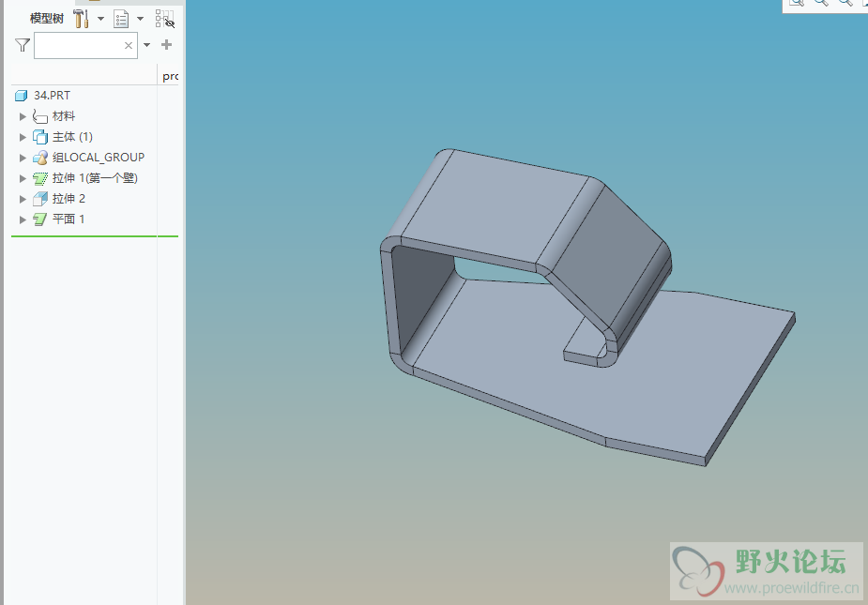The height and width of the screenshot is (605, 868).
Task: Expand the 平面 1 node
Action: point(23,219)
